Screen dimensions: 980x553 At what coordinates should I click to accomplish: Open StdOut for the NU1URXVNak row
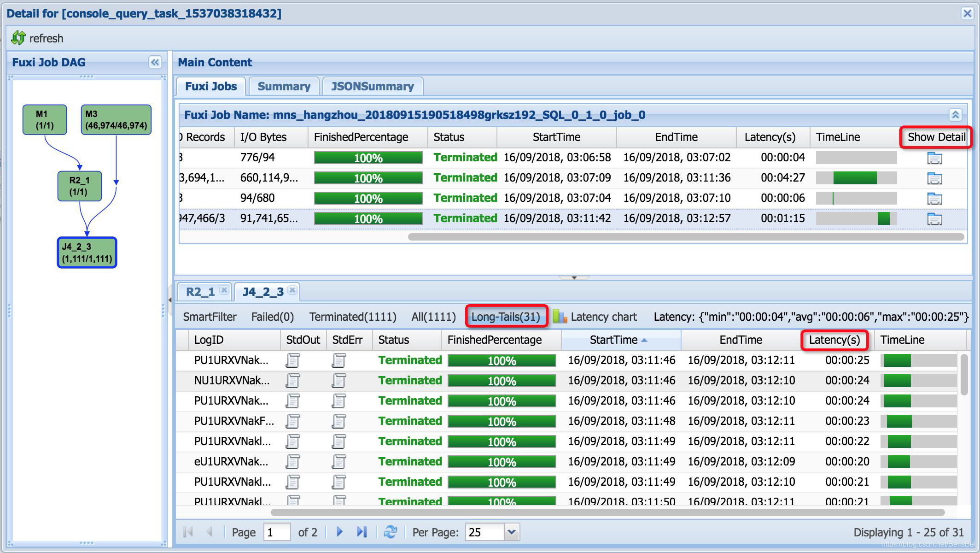pyautogui.click(x=293, y=381)
